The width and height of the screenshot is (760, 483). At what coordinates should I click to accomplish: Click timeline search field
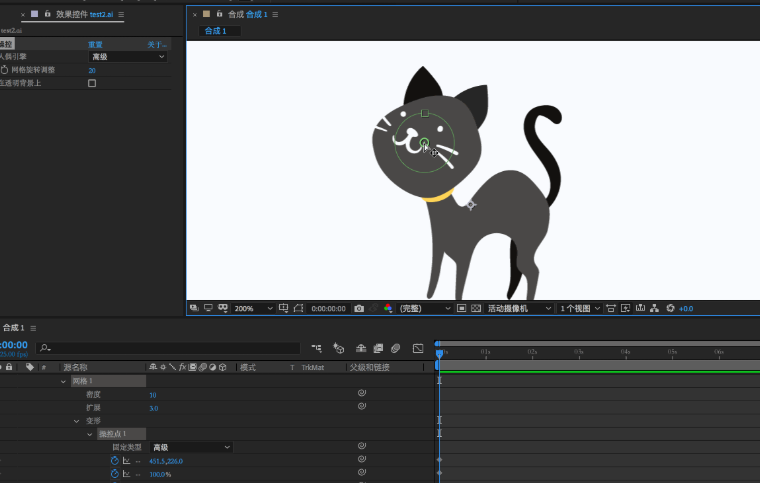click(x=168, y=348)
